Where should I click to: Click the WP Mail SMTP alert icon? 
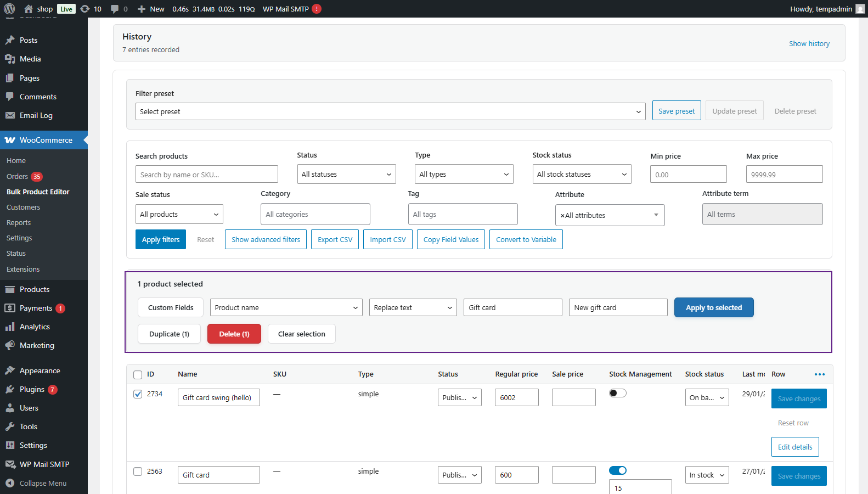(317, 9)
